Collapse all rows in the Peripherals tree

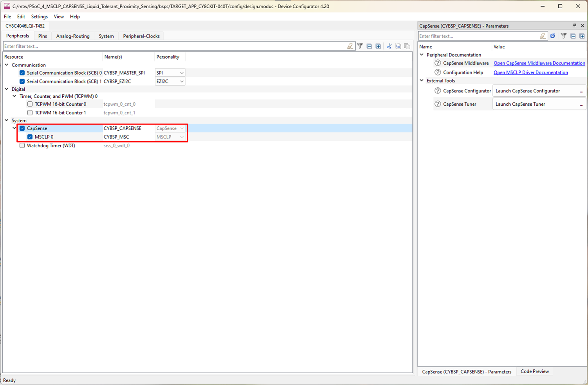pyautogui.click(x=369, y=46)
